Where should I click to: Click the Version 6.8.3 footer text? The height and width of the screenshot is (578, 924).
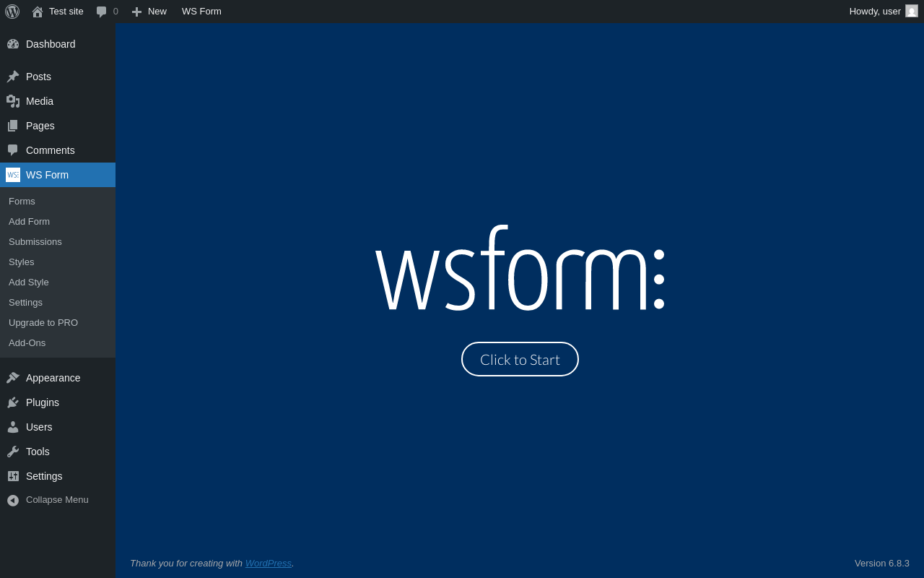[x=882, y=563]
